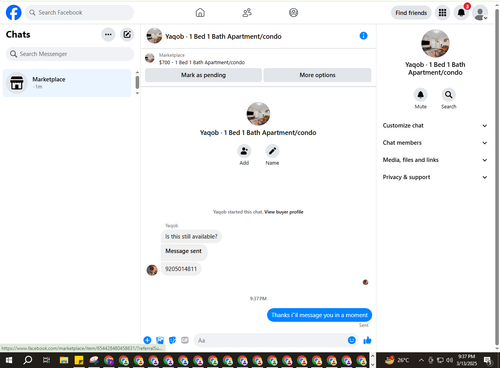The height and width of the screenshot is (368, 500).
Task: Click the Facebook logo
Action: tap(13, 13)
